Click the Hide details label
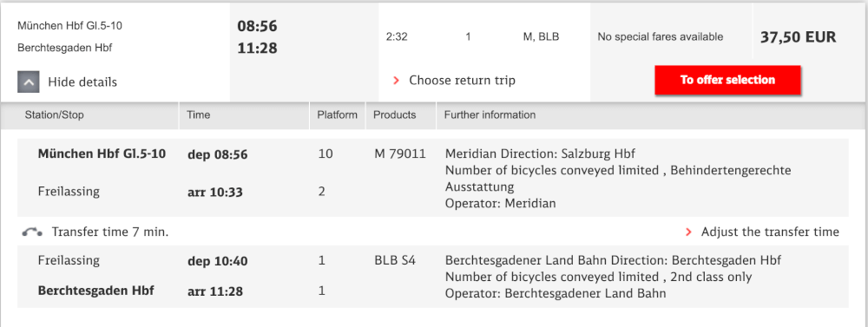The image size is (868, 327). coord(82,82)
